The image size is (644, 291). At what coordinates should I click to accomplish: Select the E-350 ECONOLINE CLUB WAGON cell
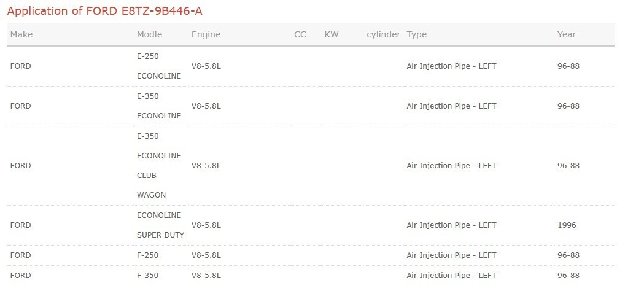click(159, 166)
